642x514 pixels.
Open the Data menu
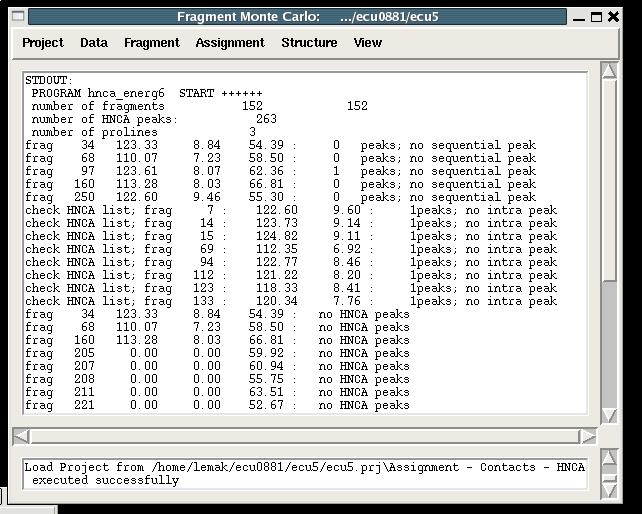coord(94,43)
